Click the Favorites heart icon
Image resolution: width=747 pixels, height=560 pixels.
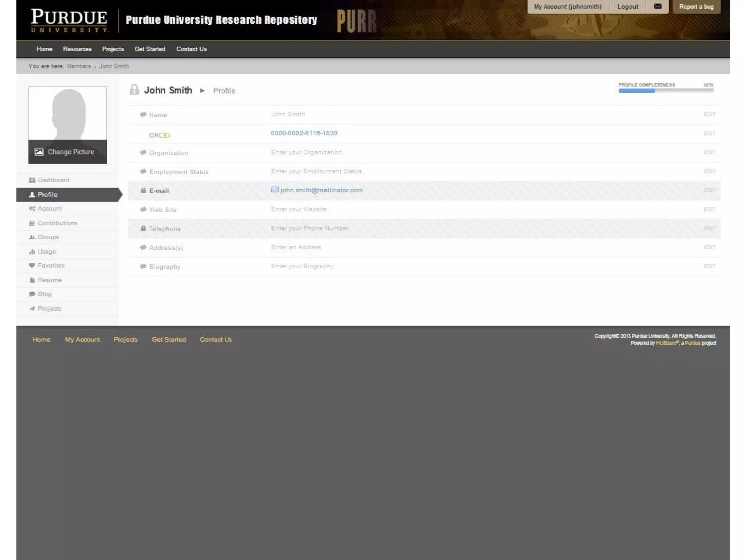[x=32, y=265]
